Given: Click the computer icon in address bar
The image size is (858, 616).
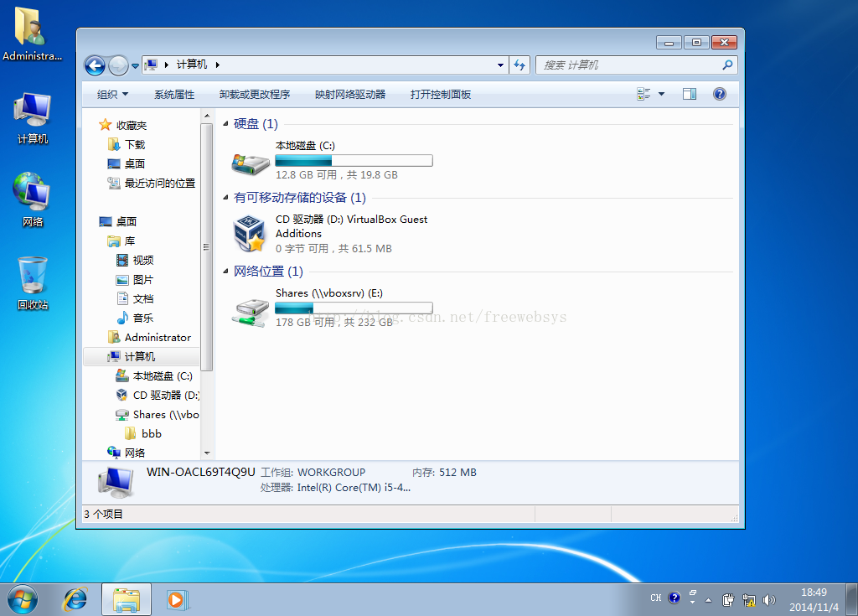Looking at the screenshot, I should coord(152,65).
